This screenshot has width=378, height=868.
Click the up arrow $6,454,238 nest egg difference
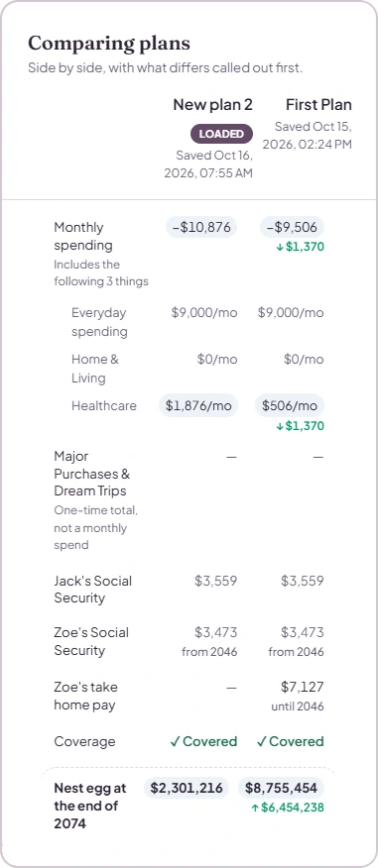click(288, 808)
